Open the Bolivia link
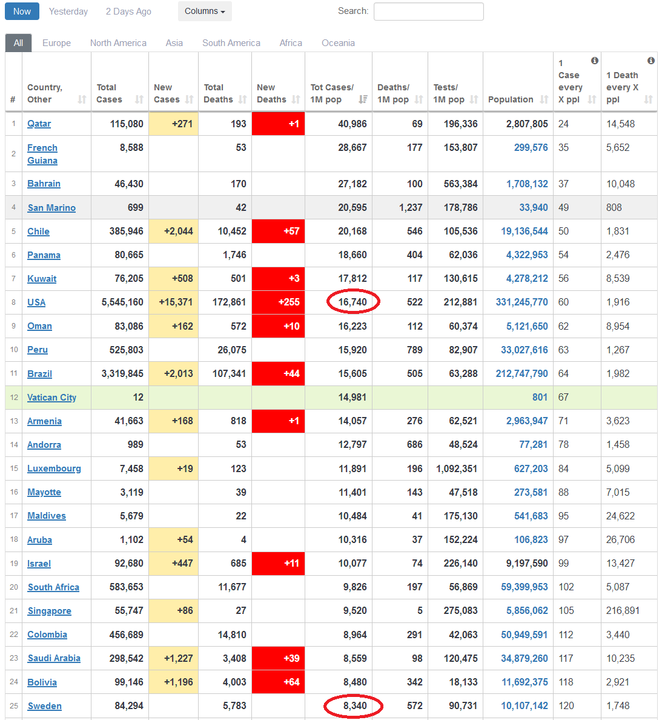 42,682
